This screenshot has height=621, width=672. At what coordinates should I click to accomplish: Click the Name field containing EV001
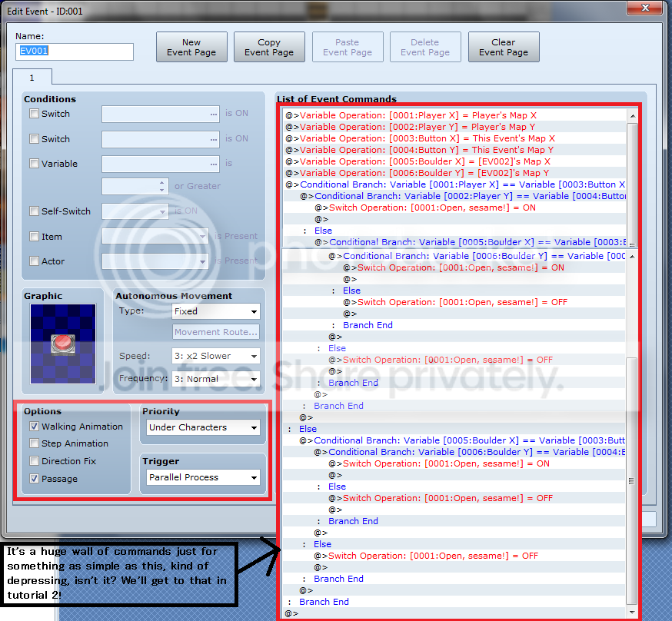tap(75, 51)
